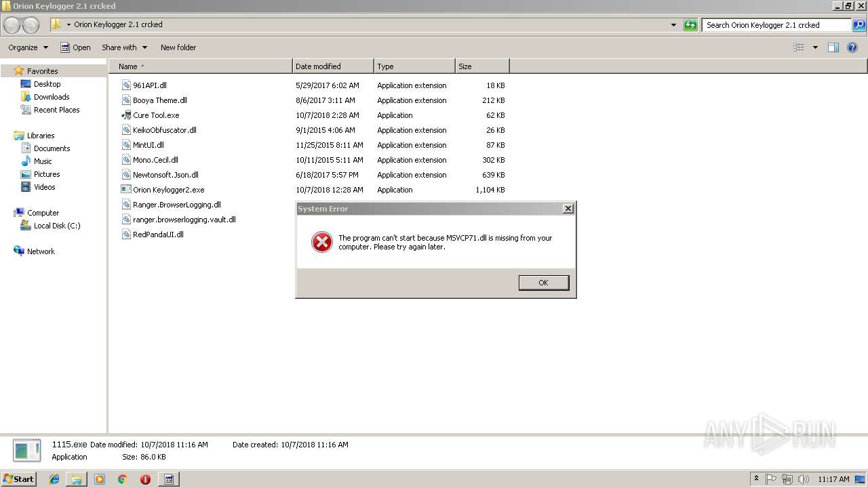
Task: Click the MintUI.dll file icon
Action: click(126, 145)
